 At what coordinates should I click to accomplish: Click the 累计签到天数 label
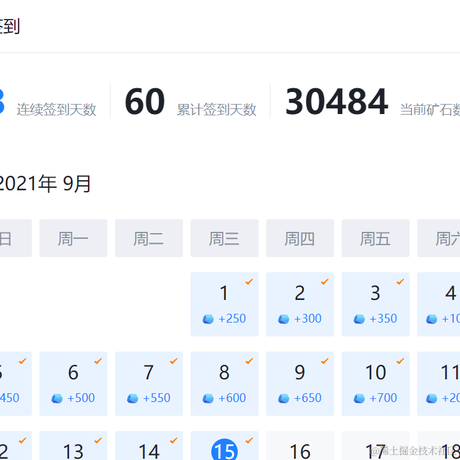(x=216, y=110)
